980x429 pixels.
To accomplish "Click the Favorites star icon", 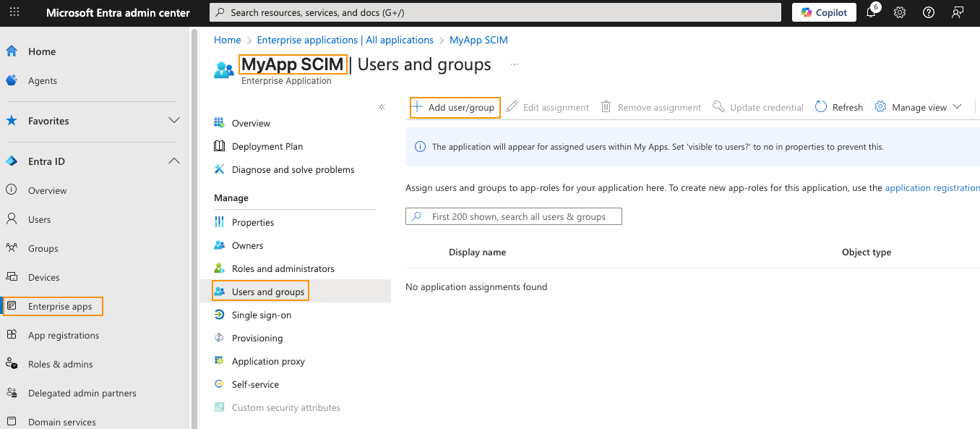I will click(x=12, y=121).
